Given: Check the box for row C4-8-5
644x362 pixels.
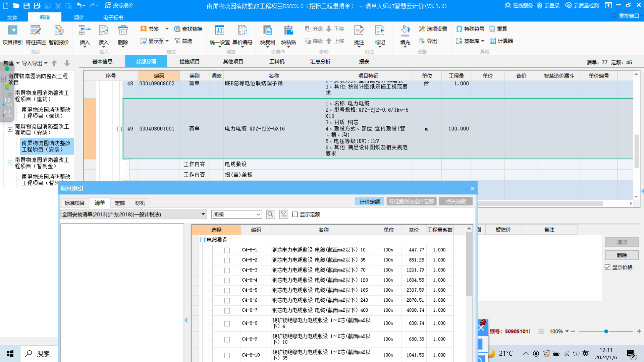Looking at the screenshot, I should pyautogui.click(x=227, y=290).
